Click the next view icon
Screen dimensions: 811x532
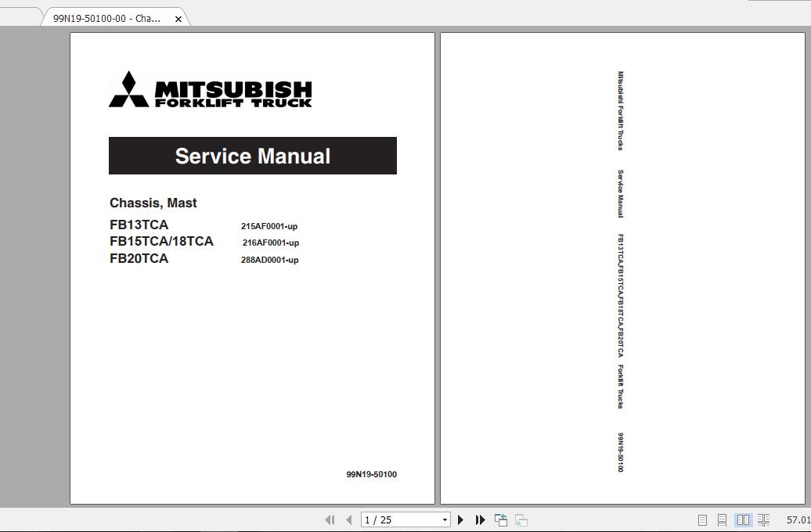(x=522, y=519)
